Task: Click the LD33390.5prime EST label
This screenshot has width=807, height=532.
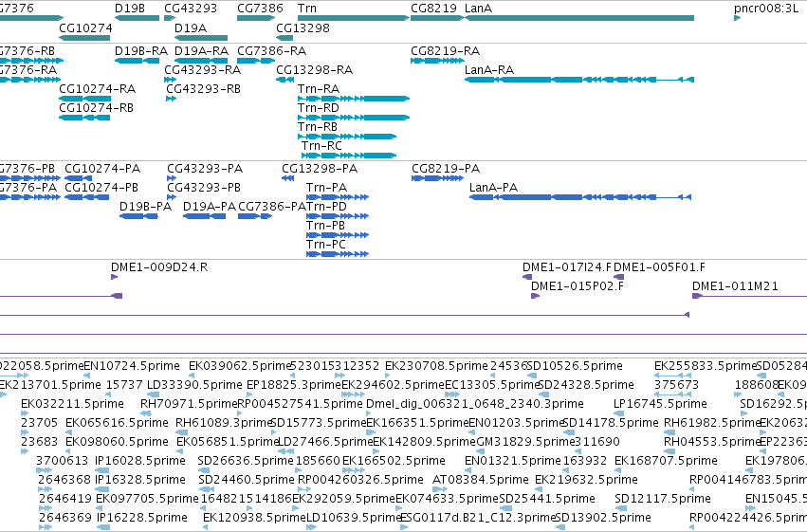Action: coord(194,385)
